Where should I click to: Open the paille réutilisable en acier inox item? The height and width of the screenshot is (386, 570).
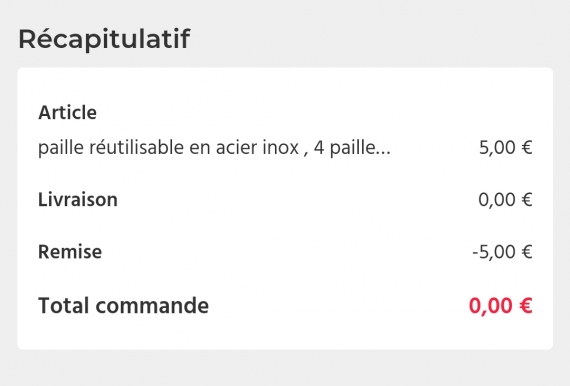coord(214,148)
